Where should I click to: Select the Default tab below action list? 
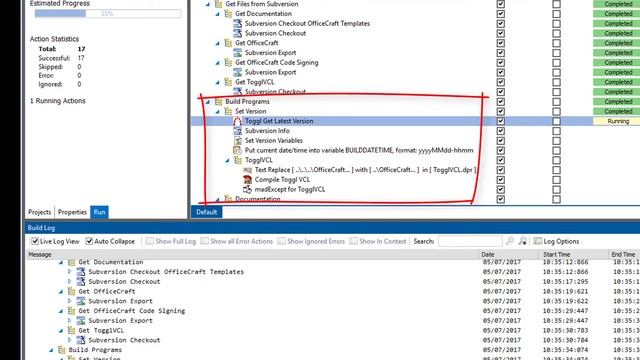click(x=207, y=212)
